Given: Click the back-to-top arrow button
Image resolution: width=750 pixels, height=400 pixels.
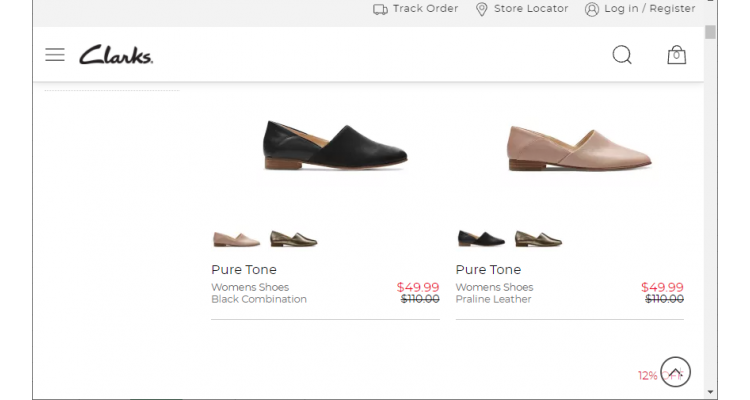Looking at the screenshot, I should click(x=675, y=372).
